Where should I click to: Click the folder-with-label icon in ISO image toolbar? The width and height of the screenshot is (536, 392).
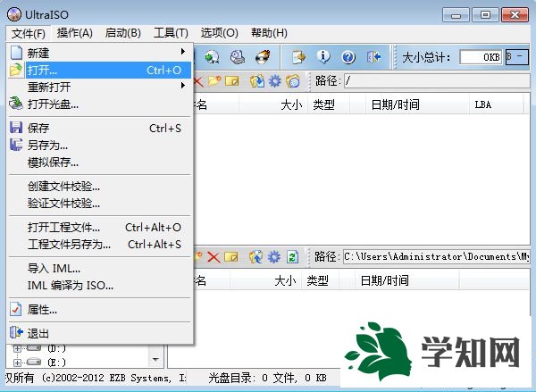pyautogui.click(x=293, y=81)
